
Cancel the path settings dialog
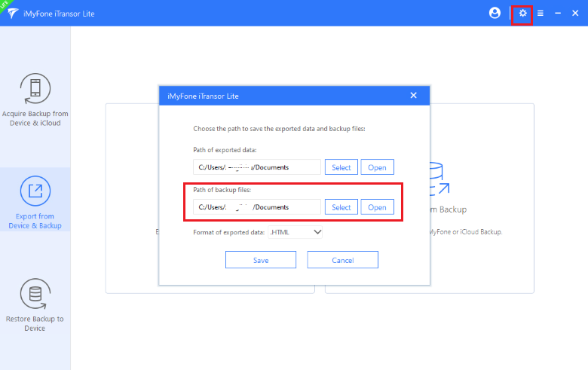(343, 260)
